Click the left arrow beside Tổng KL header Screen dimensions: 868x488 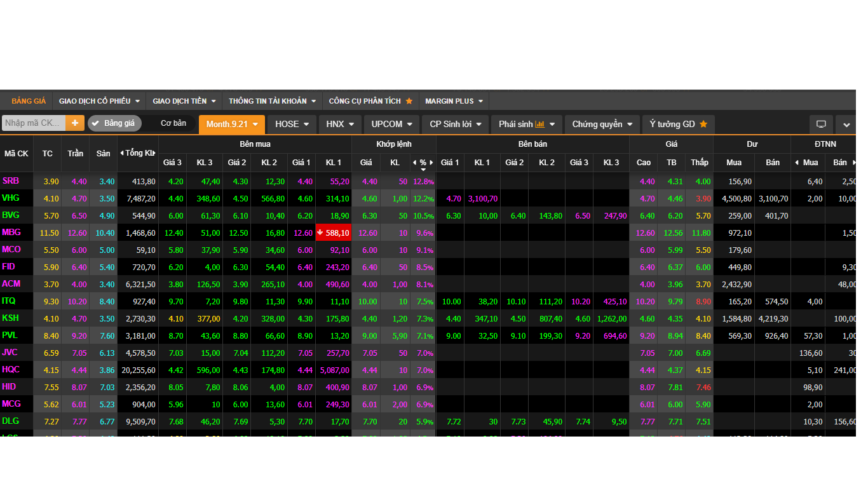(x=122, y=153)
